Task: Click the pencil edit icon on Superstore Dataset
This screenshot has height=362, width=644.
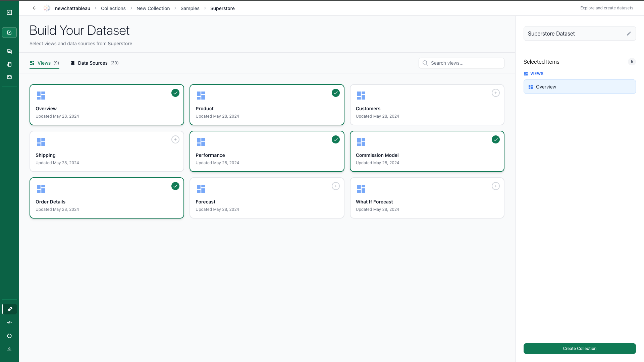Action: tap(629, 34)
